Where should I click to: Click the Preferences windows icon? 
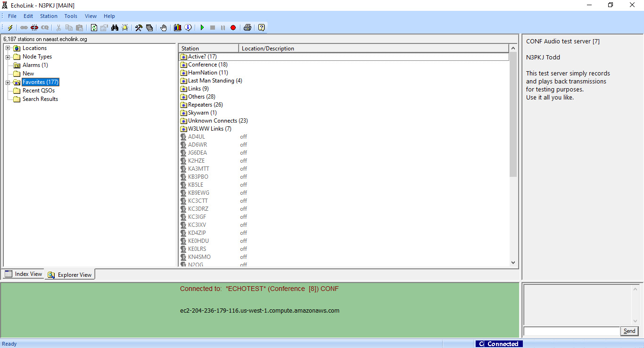coord(149,28)
